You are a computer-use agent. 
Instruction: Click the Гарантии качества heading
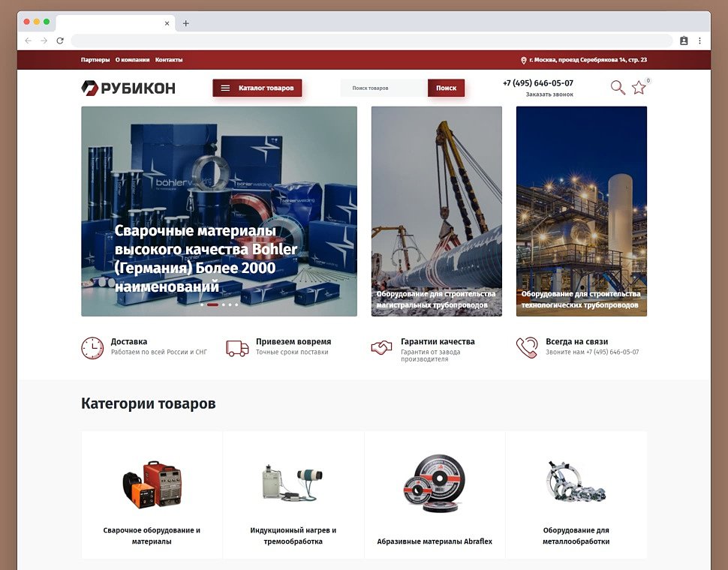coord(438,341)
